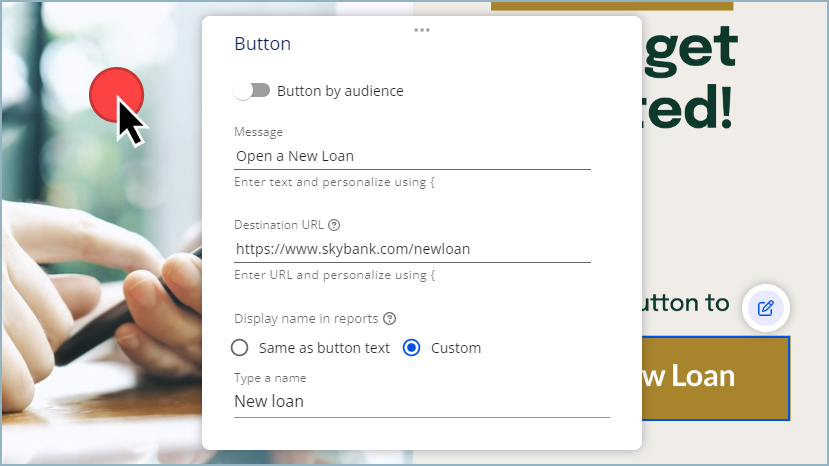Click the pencil edit icon in the preview
This screenshot has height=466, width=829.
pyautogui.click(x=766, y=308)
